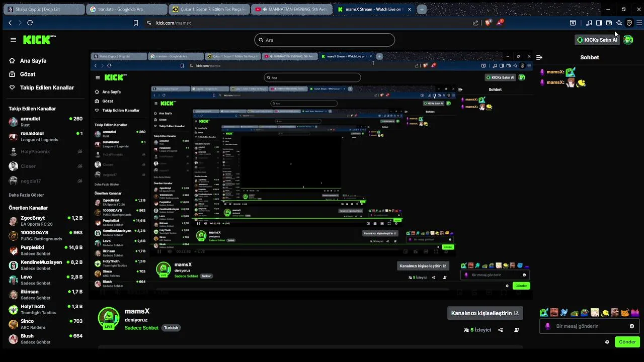The width and height of the screenshot is (644, 362).
Task: Go to Ana Sayfa home
Action: 28,61
